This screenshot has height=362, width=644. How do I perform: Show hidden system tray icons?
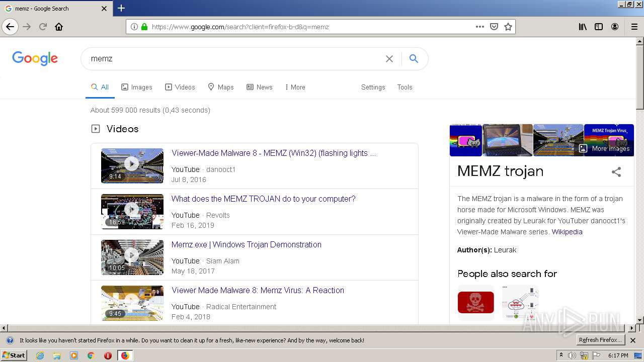pyautogui.click(x=561, y=355)
